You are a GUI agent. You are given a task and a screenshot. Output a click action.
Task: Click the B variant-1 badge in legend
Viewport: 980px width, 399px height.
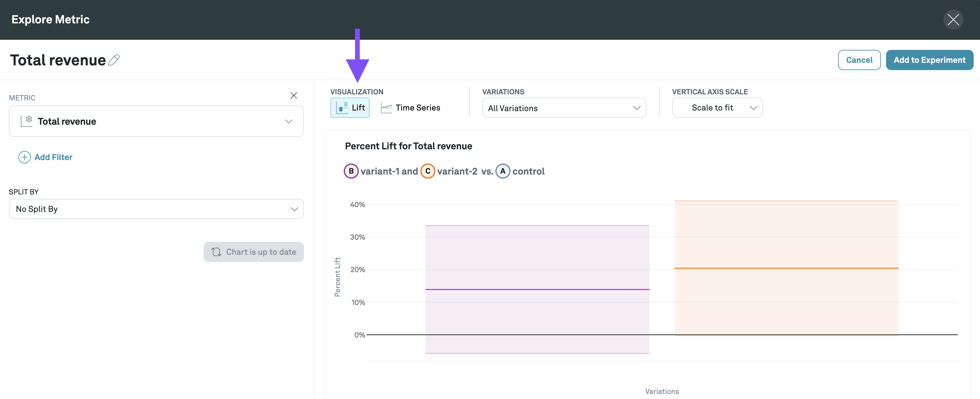351,171
